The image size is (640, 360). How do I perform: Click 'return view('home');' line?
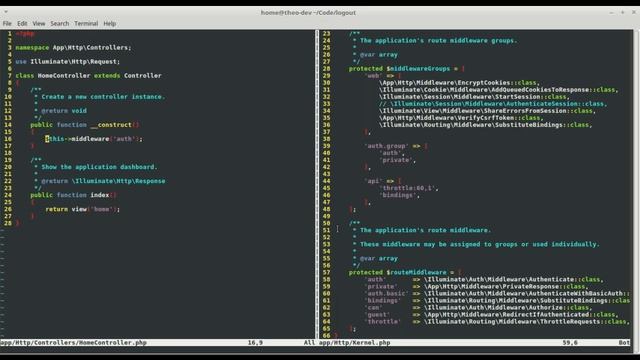point(82,209)
